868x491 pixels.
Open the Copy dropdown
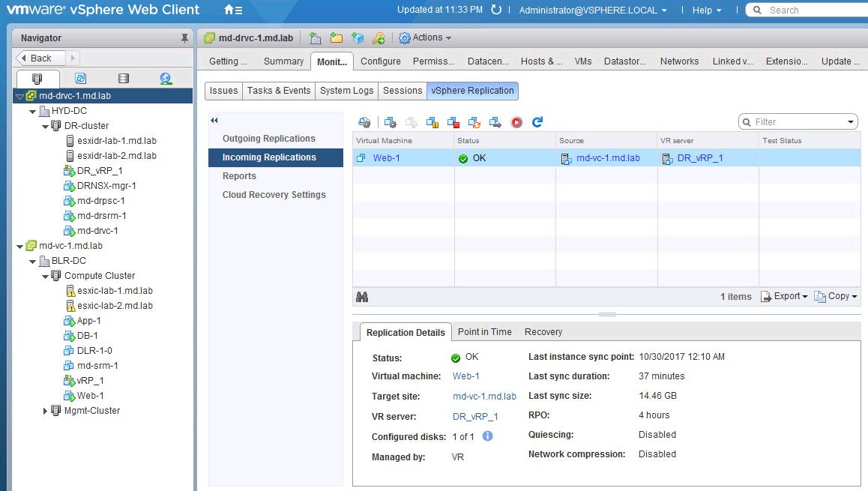click(x=835, y=296)
